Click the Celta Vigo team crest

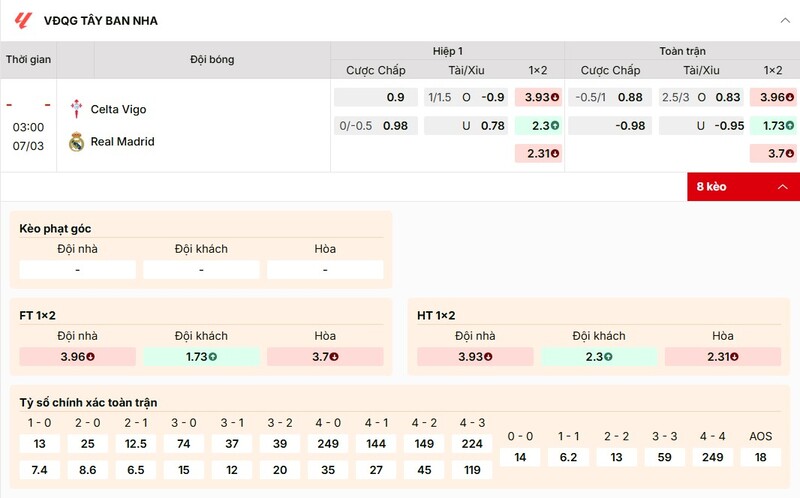point(76,109)
